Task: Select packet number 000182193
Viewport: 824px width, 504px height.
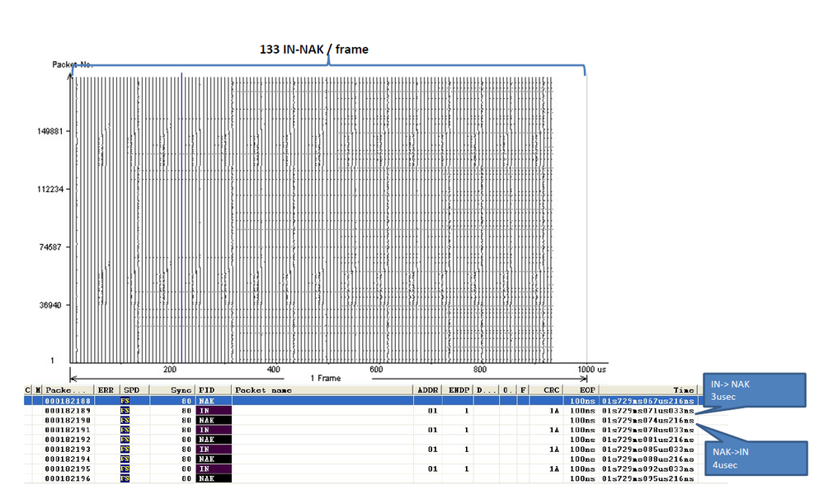Action: [x=68, y=450]
